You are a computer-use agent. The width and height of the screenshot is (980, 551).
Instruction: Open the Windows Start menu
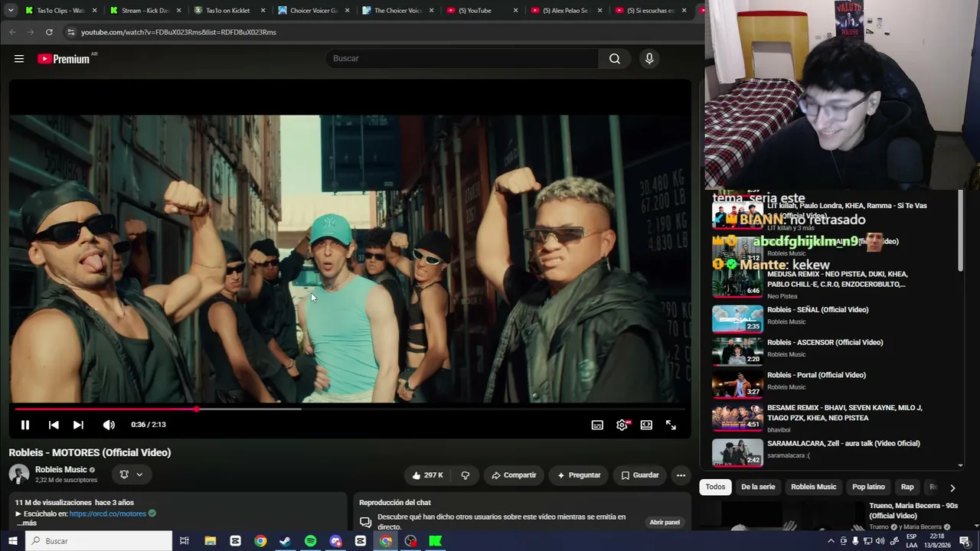tap(13, 541)
